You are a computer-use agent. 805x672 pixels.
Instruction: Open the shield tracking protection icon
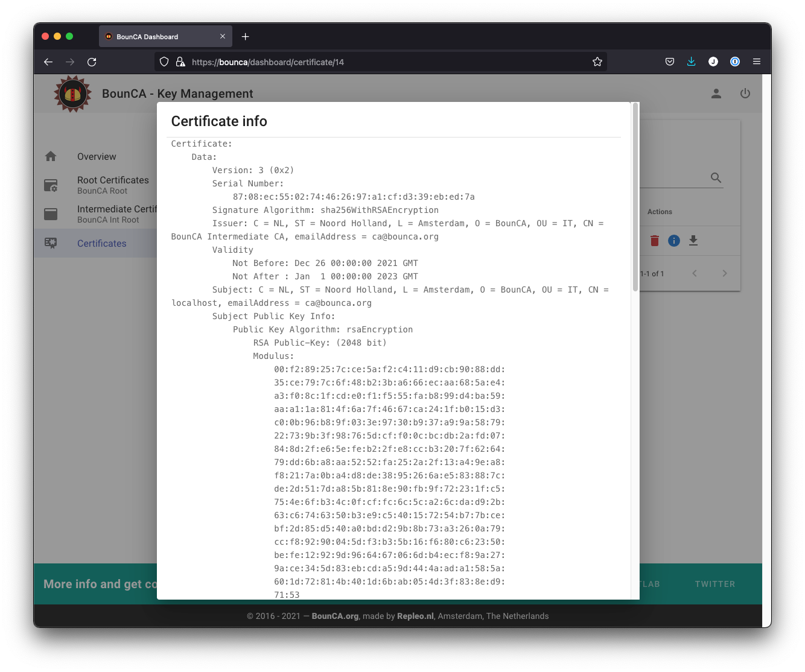[164, 62]
